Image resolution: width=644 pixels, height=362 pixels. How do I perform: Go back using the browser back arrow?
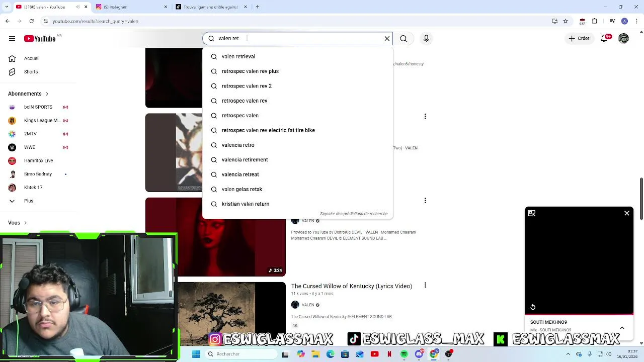click(x=7, y=21)
